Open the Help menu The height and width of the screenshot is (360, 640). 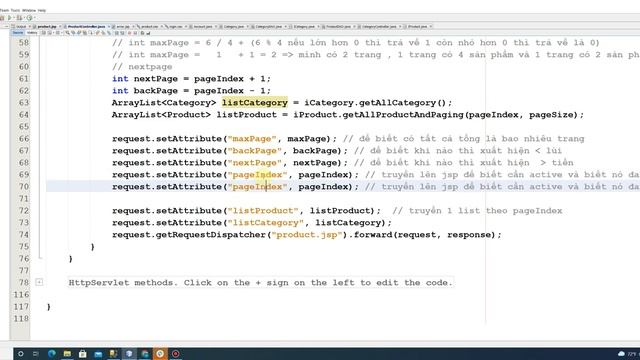click(42, 10)
